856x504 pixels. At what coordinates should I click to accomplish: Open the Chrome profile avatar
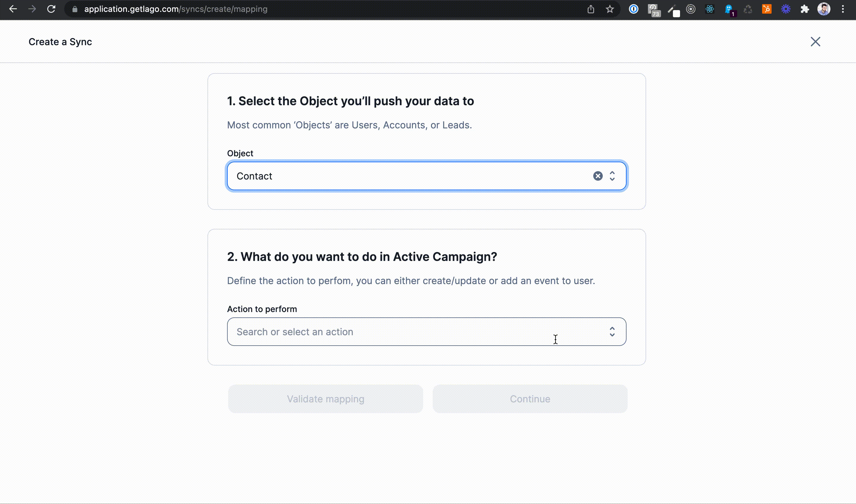[x=824, y=9]
